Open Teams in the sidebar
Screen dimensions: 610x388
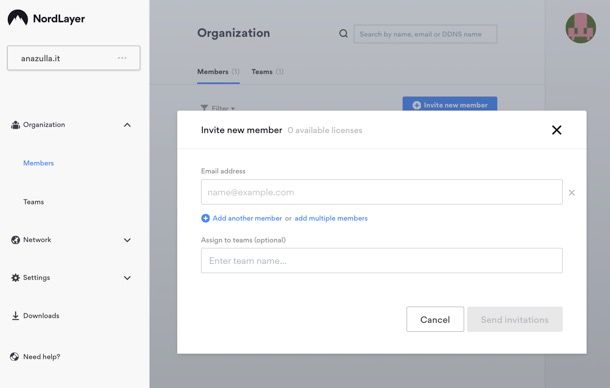point(33,202)
